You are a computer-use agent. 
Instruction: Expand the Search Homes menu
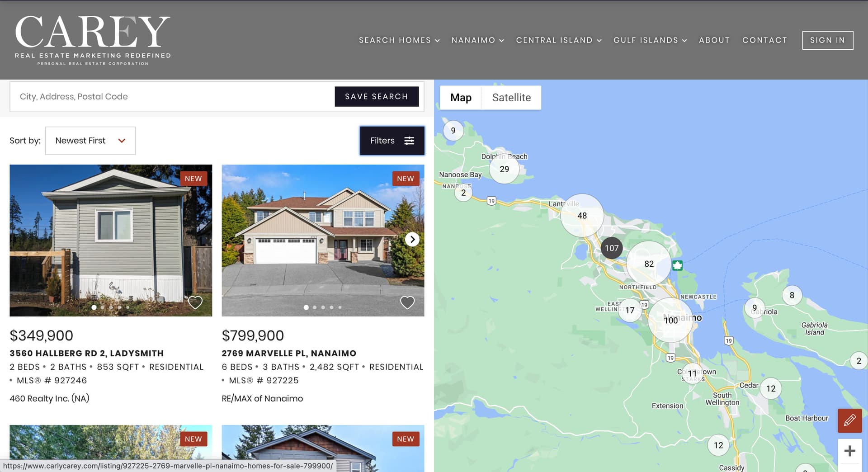coord(399,40)
